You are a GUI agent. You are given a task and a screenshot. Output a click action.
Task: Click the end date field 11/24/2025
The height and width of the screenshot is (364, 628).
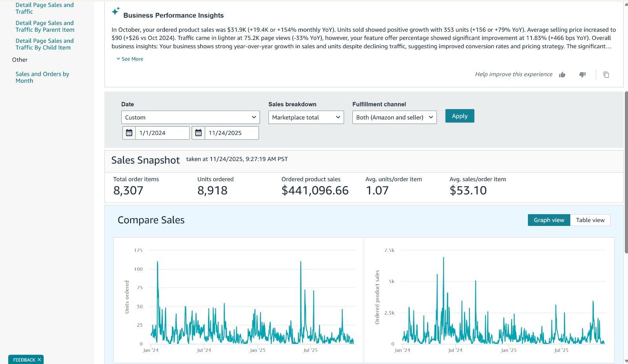click(x=232, y=133)
